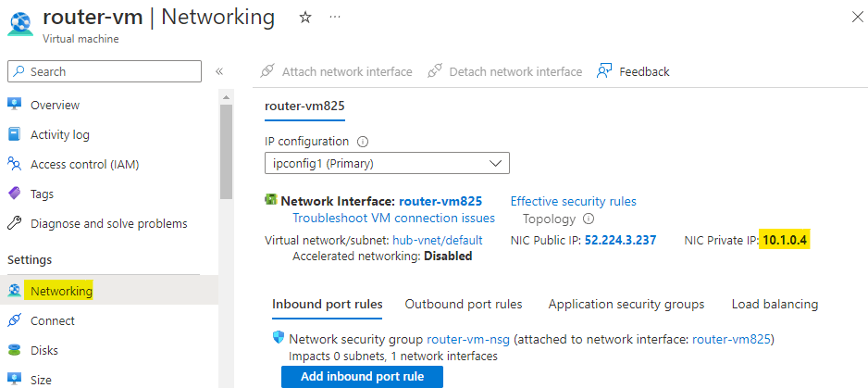Image resolution: width=868 pixels, height=388 pixels.
Task: Click the Diagnose and solve problems wrench
Action: click(x=14, y=223)
